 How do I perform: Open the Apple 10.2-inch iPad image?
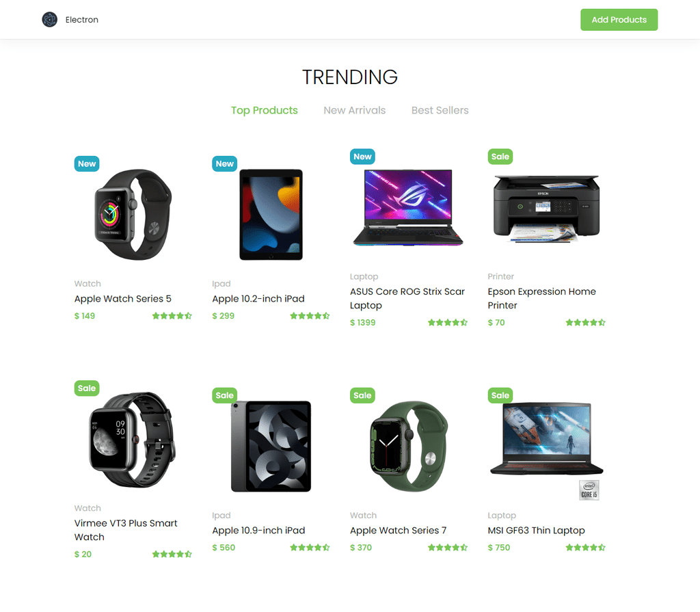tap(271, 215)
